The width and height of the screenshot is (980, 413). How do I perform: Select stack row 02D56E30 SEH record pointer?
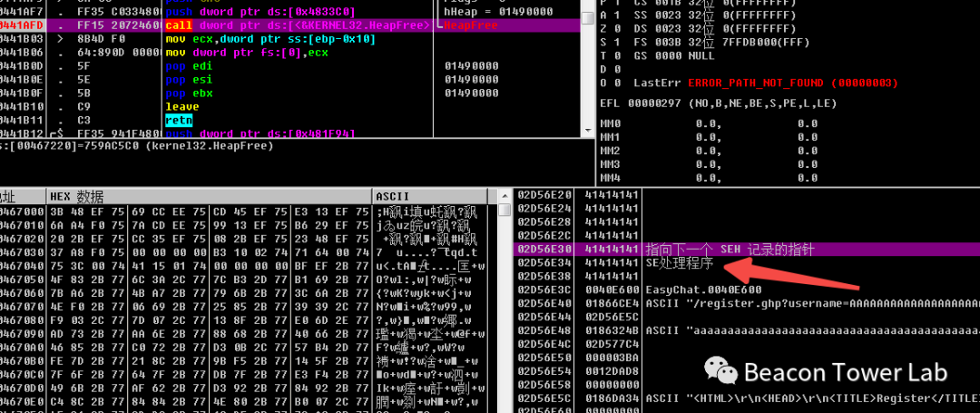coord(746,250)
